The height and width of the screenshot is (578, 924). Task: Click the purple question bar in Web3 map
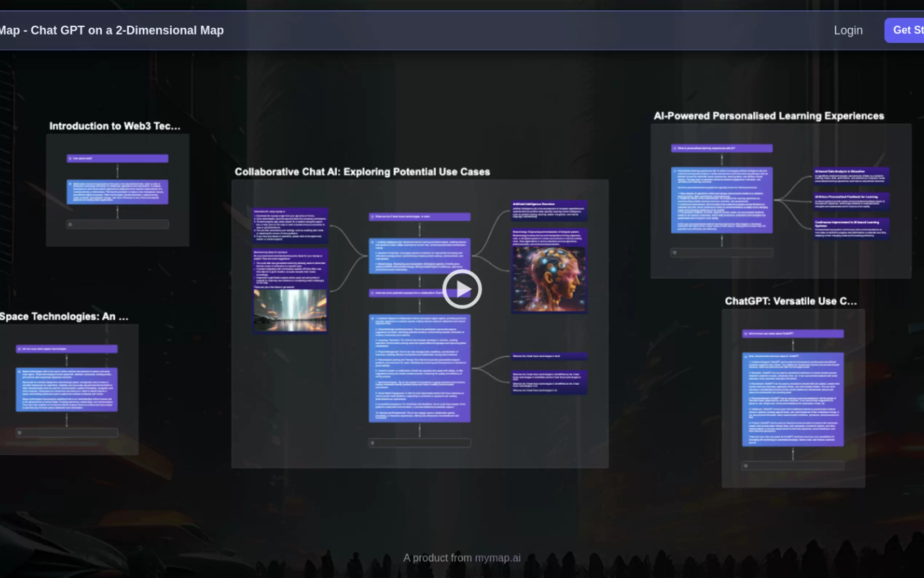click(117, 158)
